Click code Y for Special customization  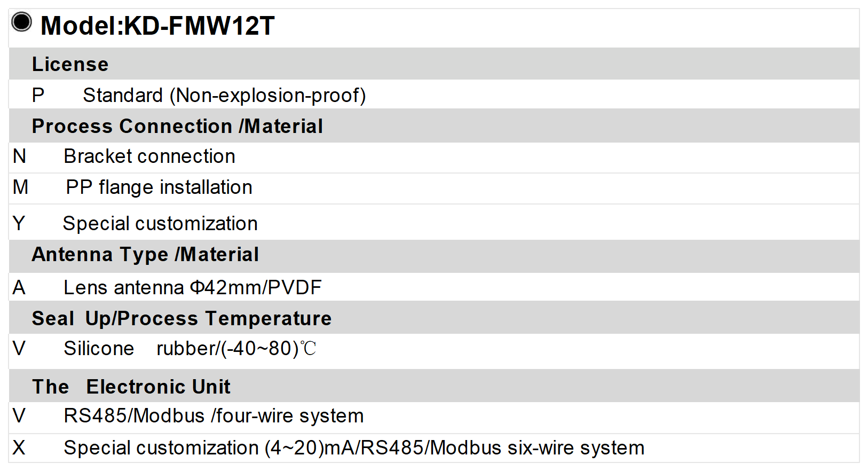19,223
